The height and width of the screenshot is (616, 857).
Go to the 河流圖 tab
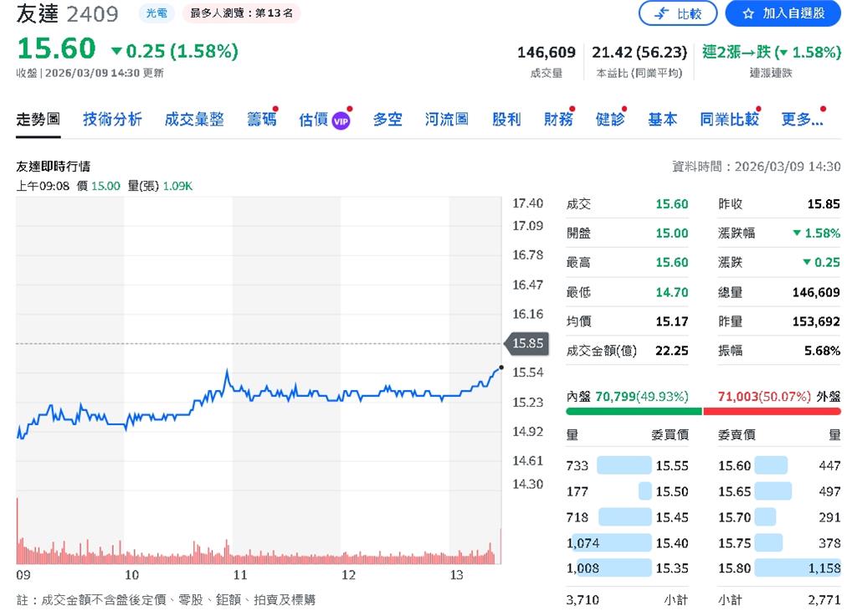point(446,120)
